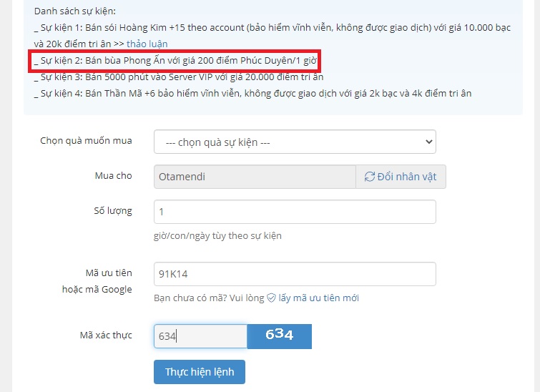Click the chevron arrow of the gift selector
This screenshot has width=540, height=392.
click(428, 142)
